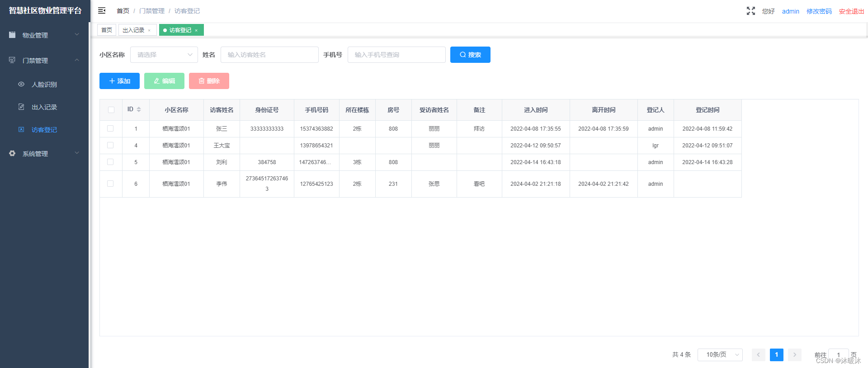The width and height of the screenshot is (868, 368).
Task: Expand the 物业管理 sidebar menu
Action: [44, 35]
